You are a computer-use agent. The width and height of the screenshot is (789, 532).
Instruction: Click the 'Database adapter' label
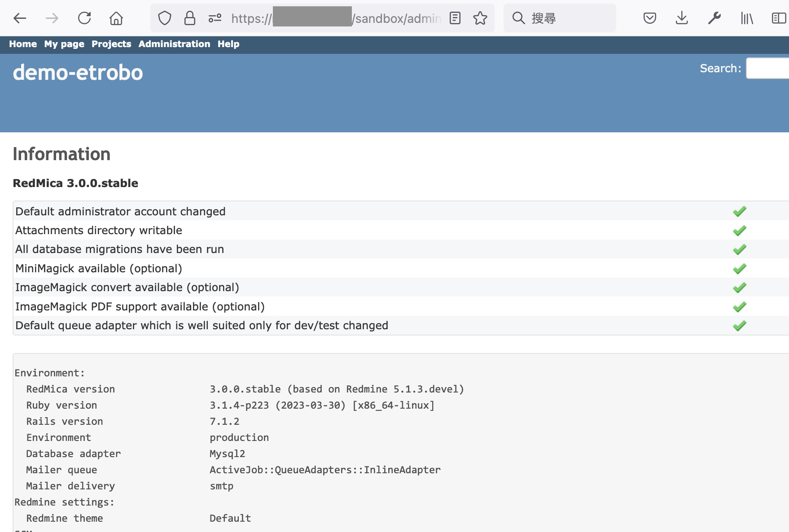[74, 454]
